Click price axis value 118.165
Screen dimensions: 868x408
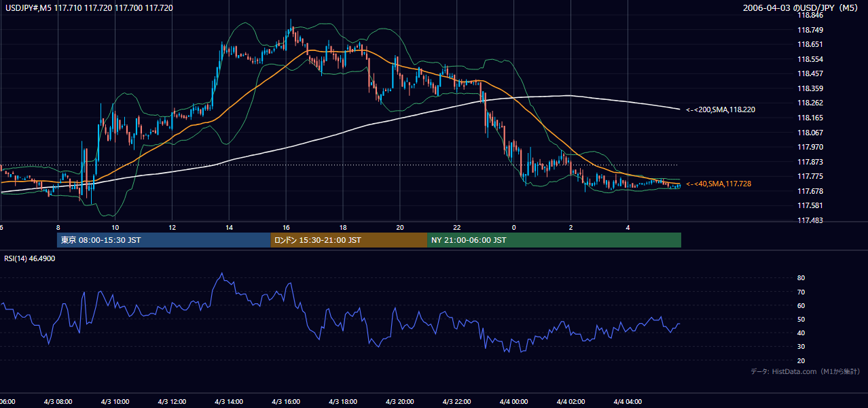click(811, 118)
